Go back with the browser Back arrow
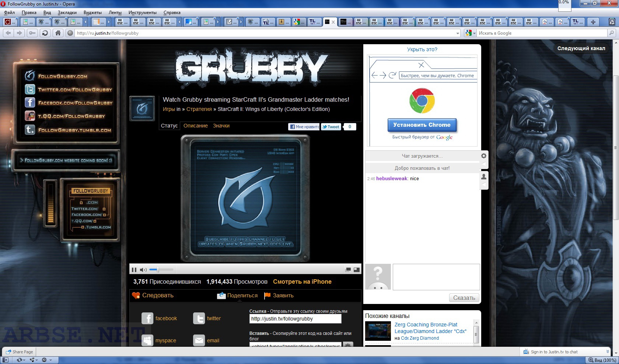This screenshot has width=619, height=364. (8, 33)
